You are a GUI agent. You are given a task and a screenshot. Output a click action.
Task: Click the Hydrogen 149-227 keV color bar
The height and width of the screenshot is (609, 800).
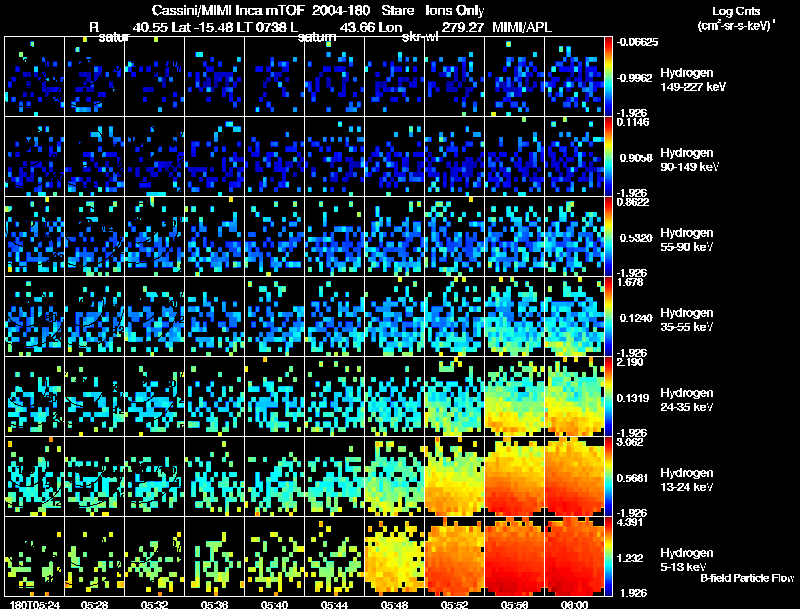click(x=608, y=77)
